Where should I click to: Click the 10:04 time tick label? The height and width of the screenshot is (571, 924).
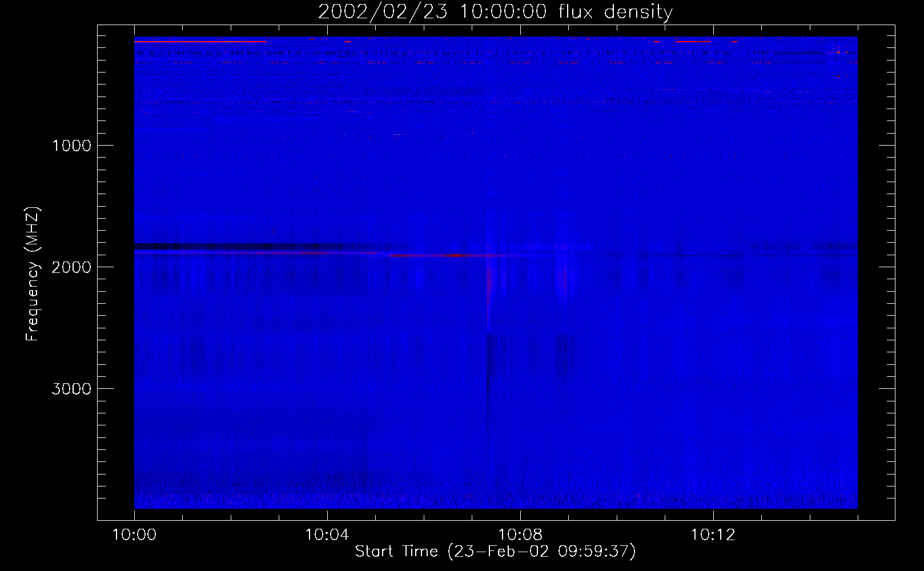pos(327,534)
